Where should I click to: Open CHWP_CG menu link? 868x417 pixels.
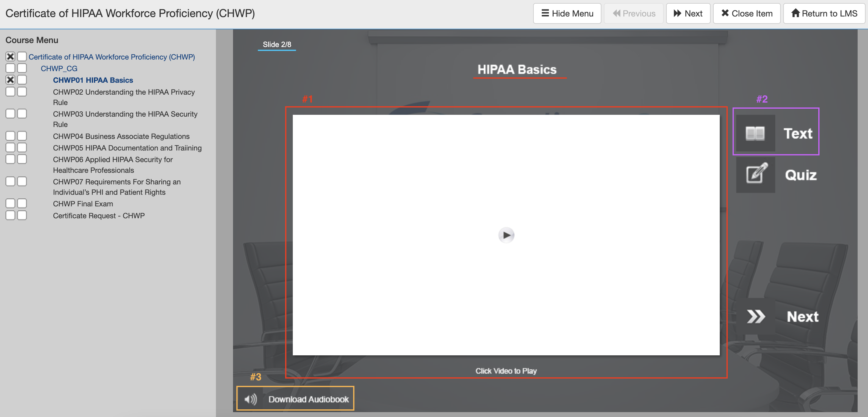click(59, 68)
